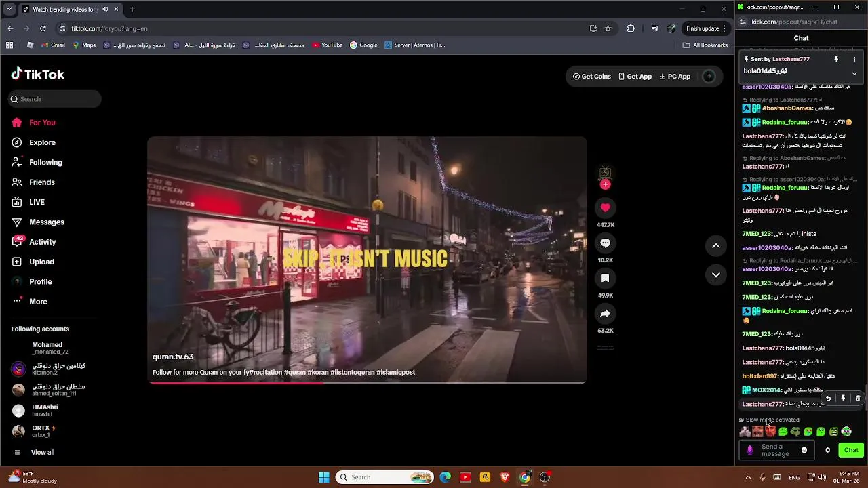Show hidden system tray icons
This screenshot has height=488, width=868.
pyautogui.click(x=748, y=477)
